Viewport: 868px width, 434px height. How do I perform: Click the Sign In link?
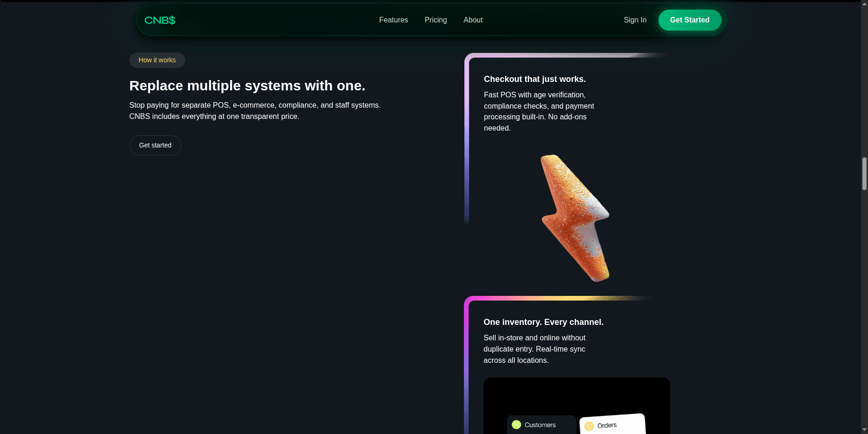coord(635,20)
